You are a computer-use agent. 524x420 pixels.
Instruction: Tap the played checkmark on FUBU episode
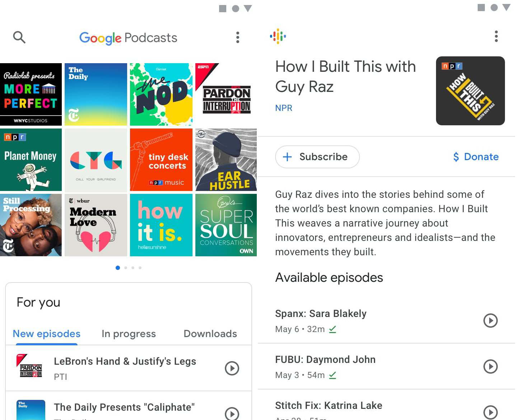pyautogui.click(x=333, y=375)
